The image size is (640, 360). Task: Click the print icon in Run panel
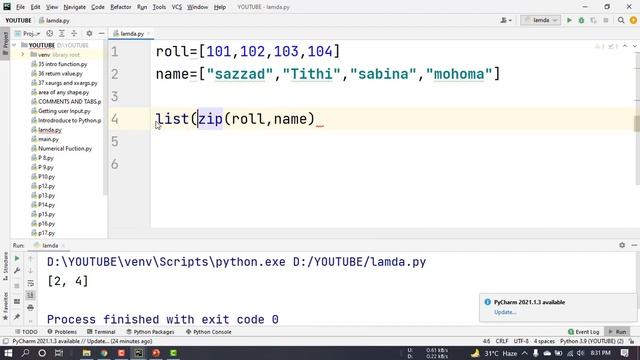(x=31, y=307)
